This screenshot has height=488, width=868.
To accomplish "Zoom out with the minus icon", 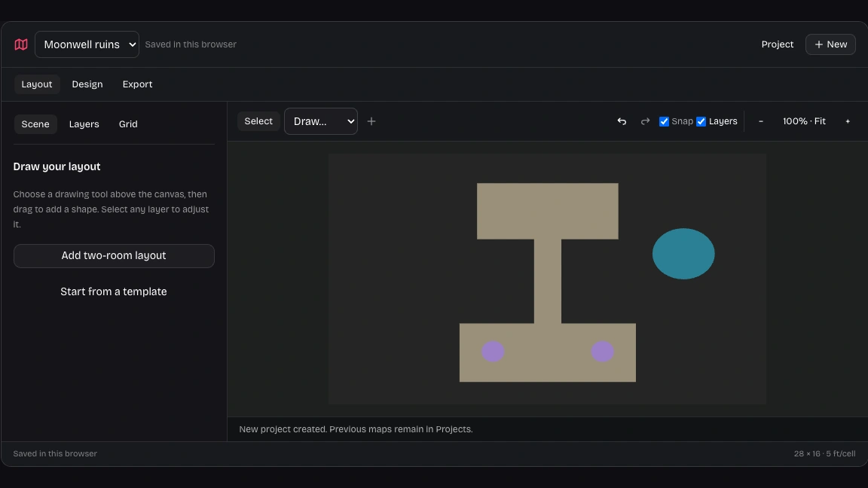I will [x=760, y=121].
